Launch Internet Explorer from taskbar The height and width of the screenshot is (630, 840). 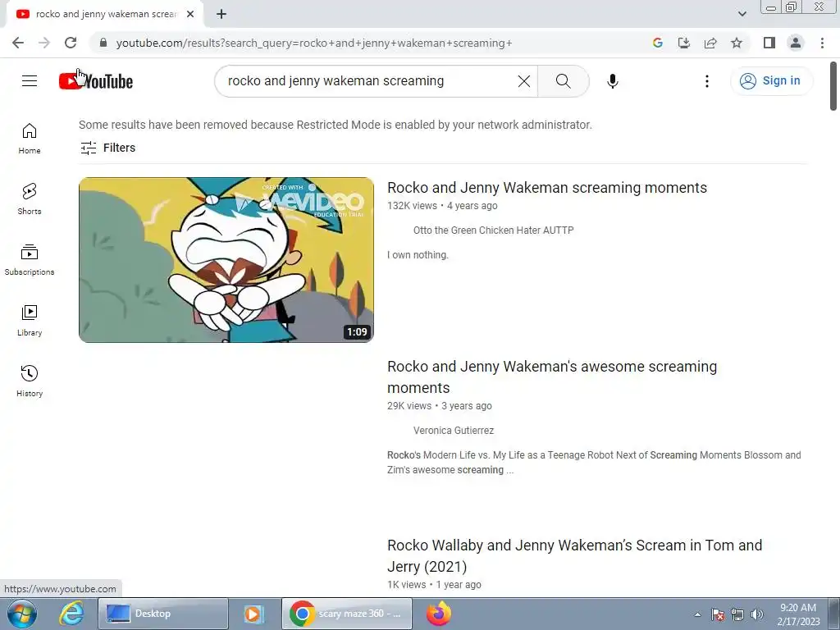(71, 614)
